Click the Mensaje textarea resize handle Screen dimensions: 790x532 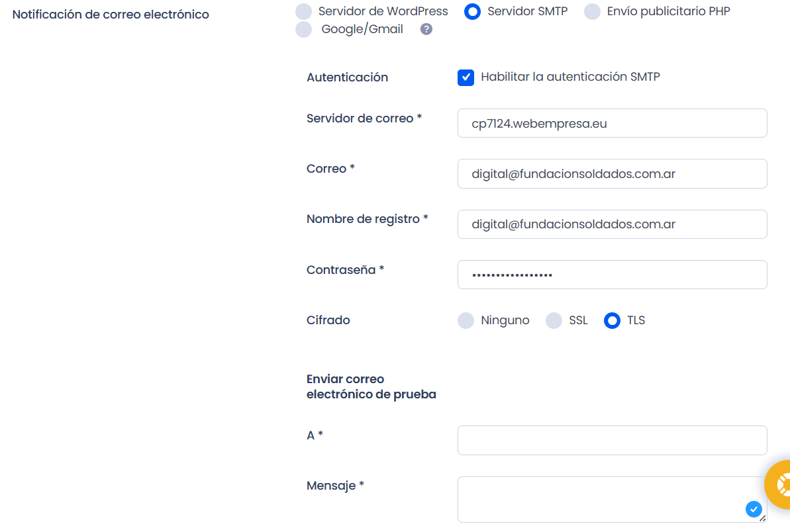point(763,518)
